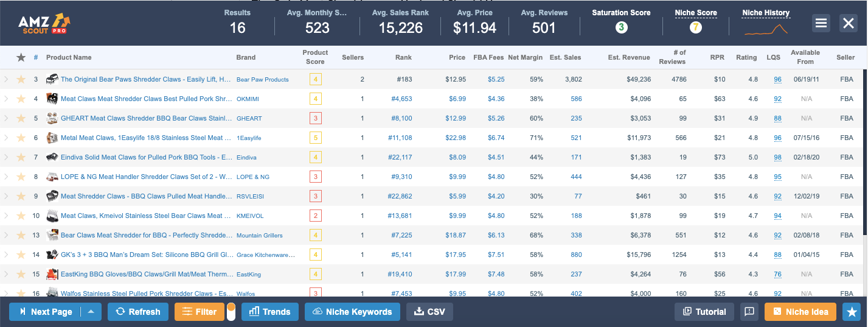Click the OKMIMI product thumbnail image

[x=52, y=99]
